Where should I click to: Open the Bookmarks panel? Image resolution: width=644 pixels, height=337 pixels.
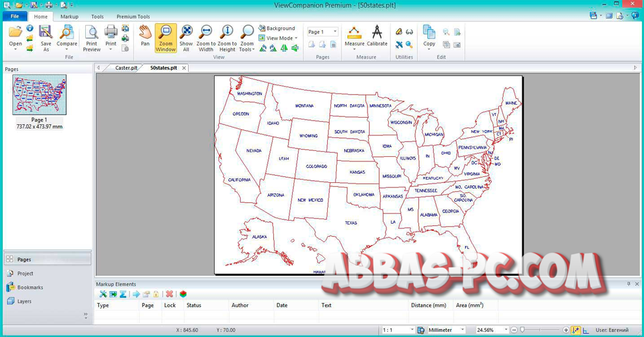(30, 288)
